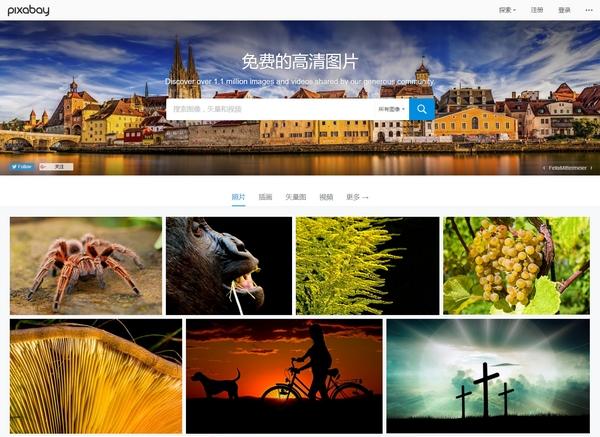Click the 更多 more arrow link
600x437 pixels.
[357, 197]
